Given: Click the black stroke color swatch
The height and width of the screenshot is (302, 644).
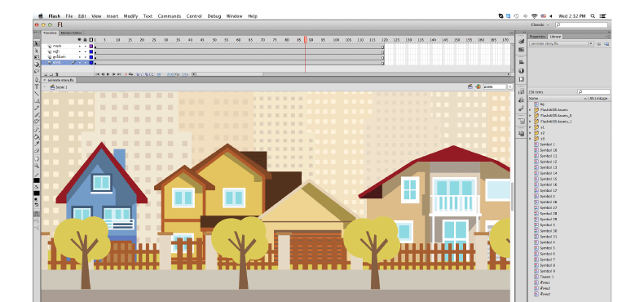Looking at the screenshot, I should 37,180.
